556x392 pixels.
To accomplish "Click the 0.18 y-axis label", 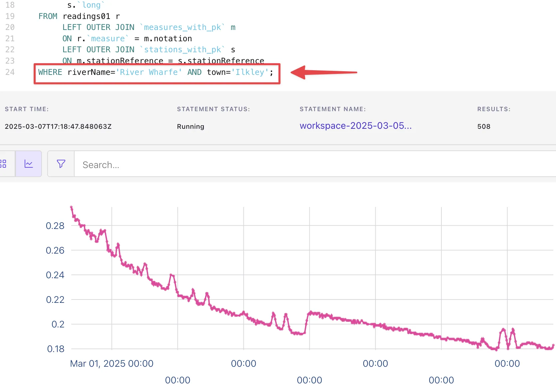I will click(56, 349).
